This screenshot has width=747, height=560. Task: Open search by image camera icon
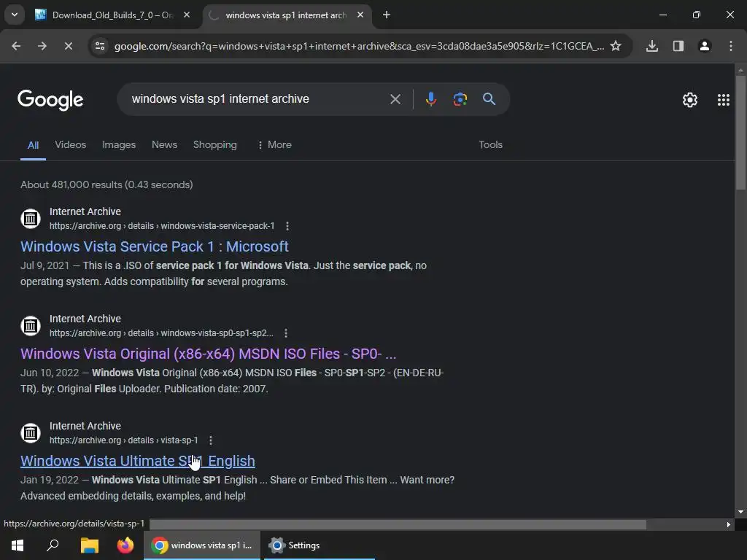pos(460,99)
